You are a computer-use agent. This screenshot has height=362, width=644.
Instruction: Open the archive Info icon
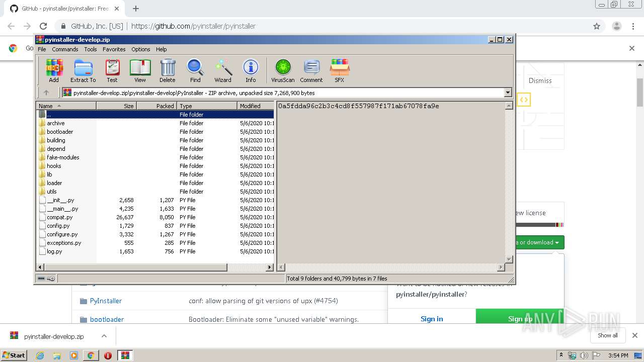[251, 71]
